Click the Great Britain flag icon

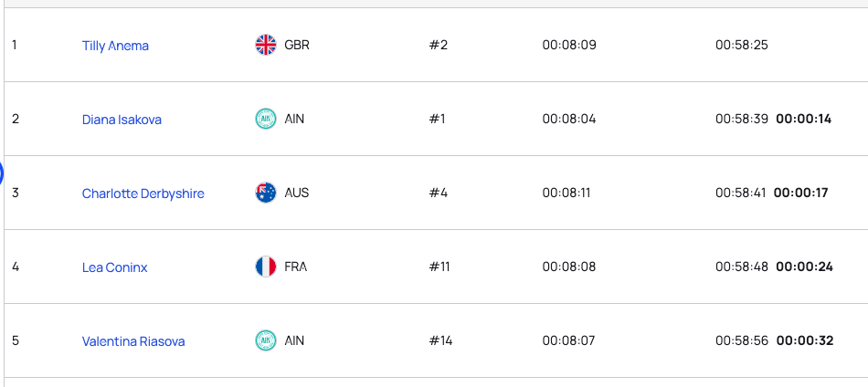pyautogui.click(x=266, y=45)
